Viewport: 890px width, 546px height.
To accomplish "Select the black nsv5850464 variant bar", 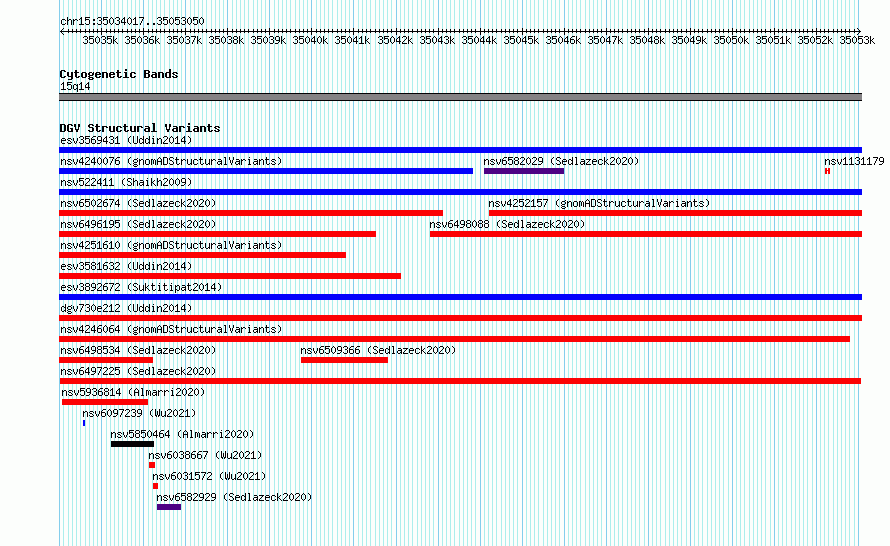I will (132, 444).
